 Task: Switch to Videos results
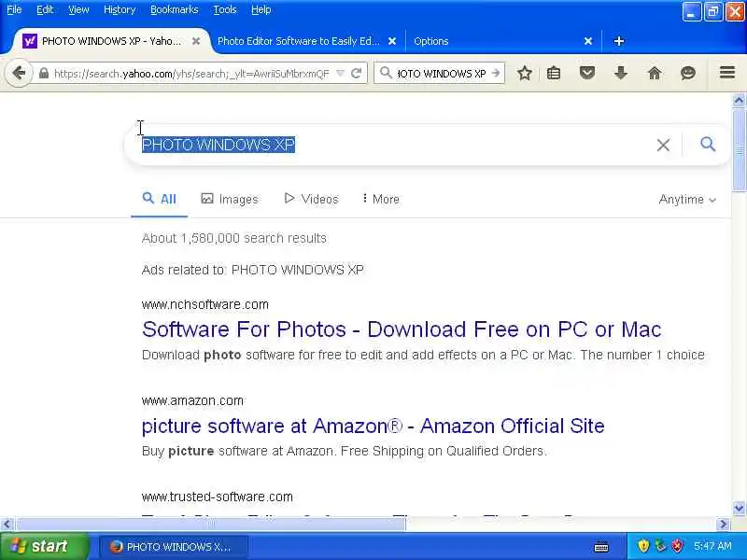tap(311, 199)
